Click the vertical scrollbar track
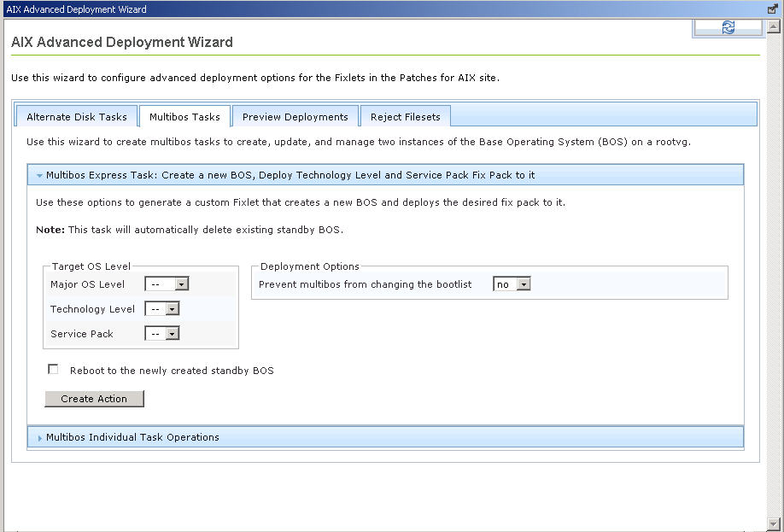The width and height of the screenshot is (784, 532). click(773, 275)
